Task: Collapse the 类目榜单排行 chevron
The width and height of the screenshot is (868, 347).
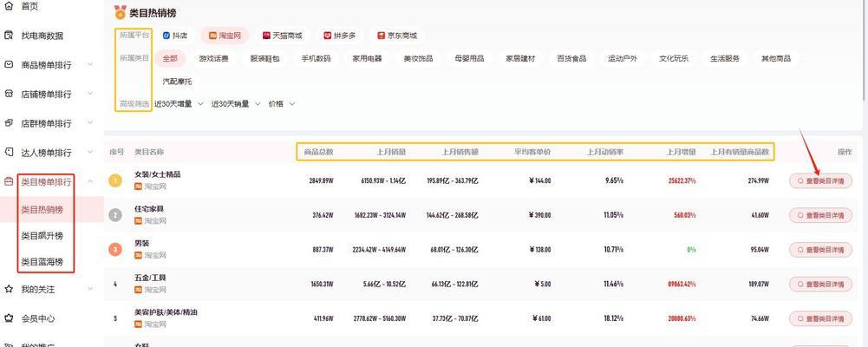Action: click(x=90, y=181)
